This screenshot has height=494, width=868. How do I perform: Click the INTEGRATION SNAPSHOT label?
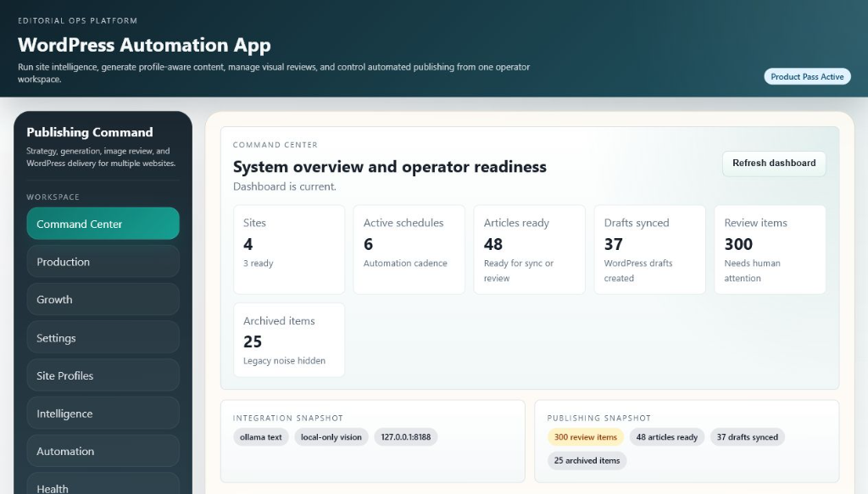288,419
